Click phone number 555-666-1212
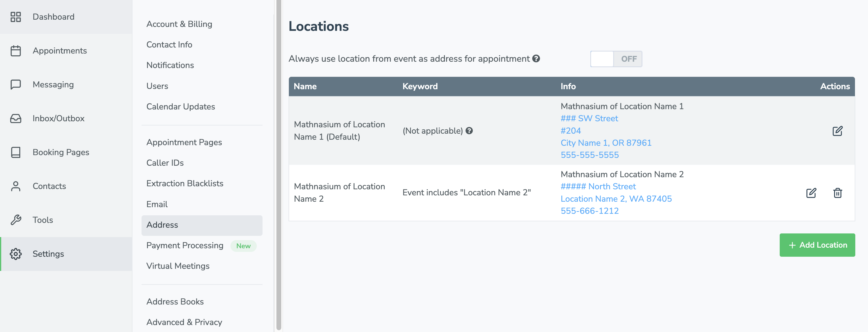 589,211
